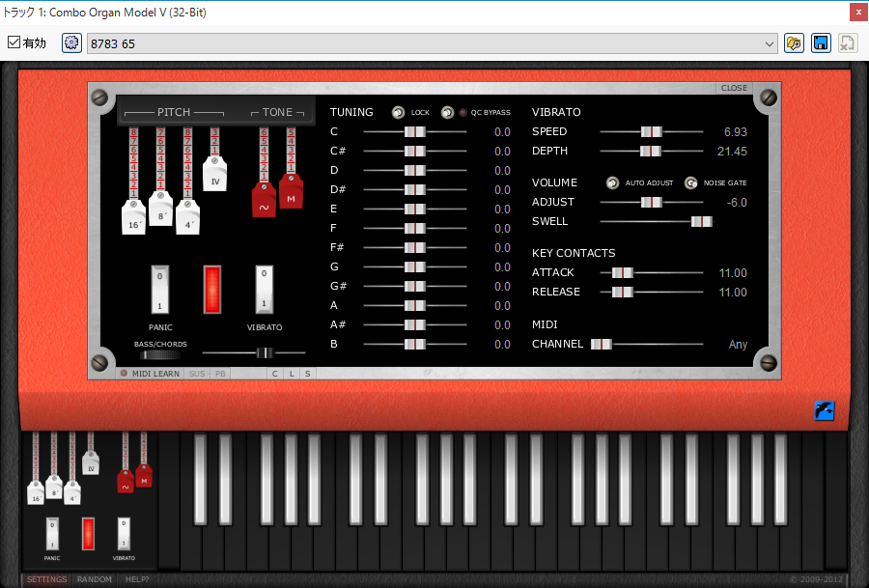The image size is (869, 588).
Task: Open the preset dropdown arrow
Action: [770, 43]
